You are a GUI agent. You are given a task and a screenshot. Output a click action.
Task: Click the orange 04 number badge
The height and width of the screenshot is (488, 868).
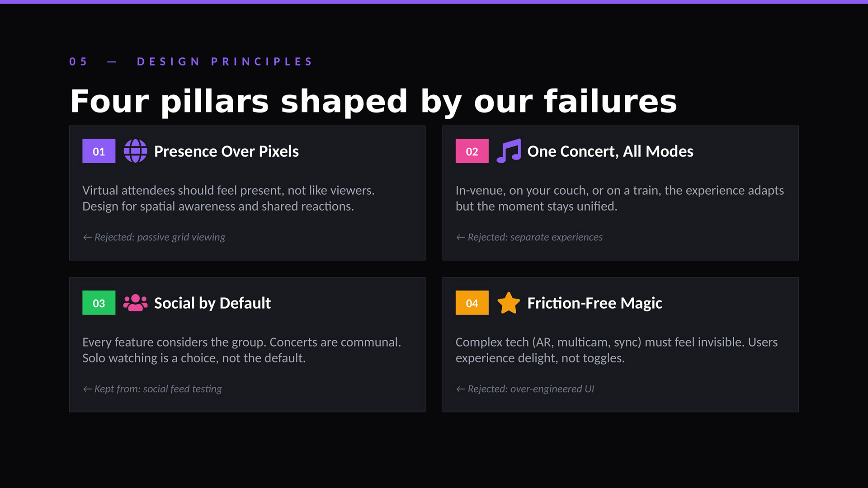tap(472, 303)
